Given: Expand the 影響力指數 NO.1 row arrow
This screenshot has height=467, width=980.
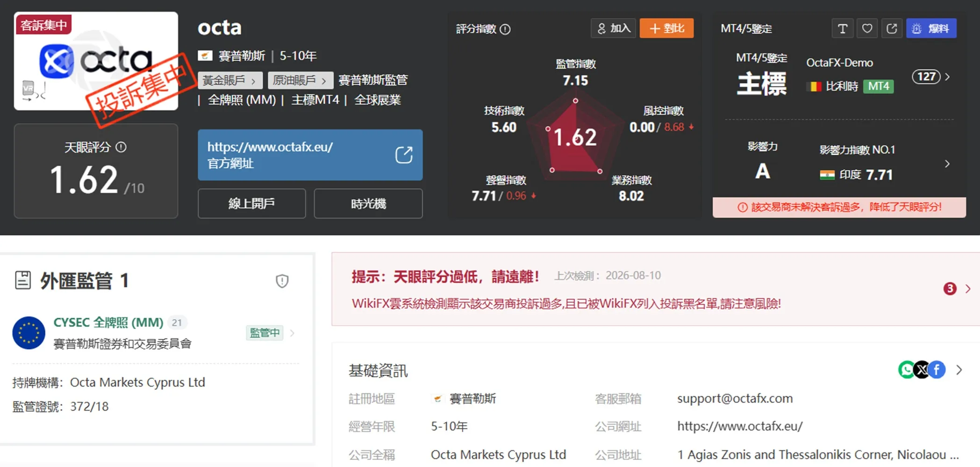Looking at the screenshot, I should pos(947,164).
